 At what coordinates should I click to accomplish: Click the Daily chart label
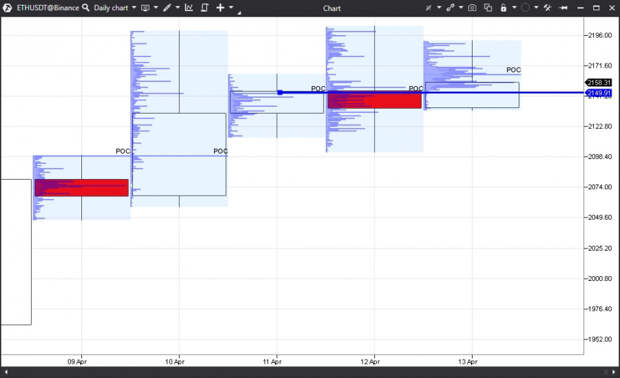(x=111, y=8)
